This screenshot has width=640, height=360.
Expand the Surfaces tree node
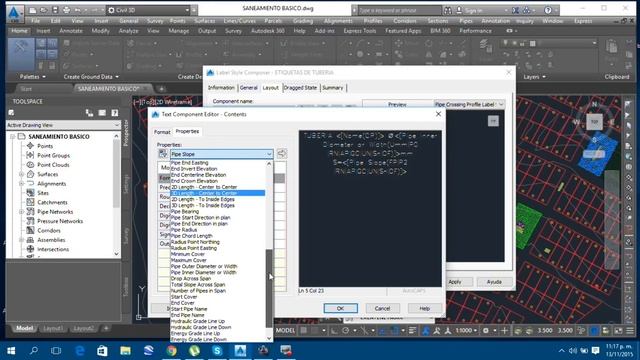point(21,174)
